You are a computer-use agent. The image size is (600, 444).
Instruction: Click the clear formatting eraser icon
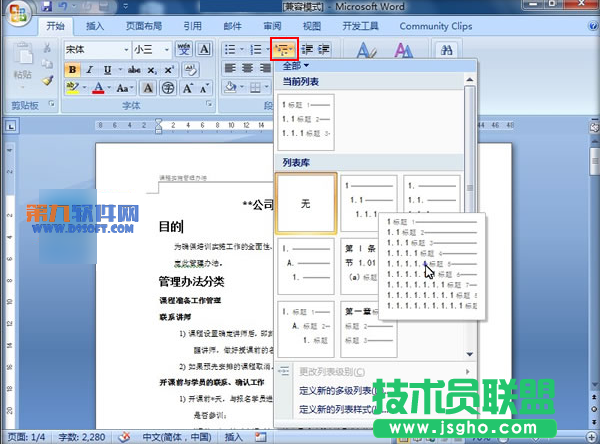191,70
